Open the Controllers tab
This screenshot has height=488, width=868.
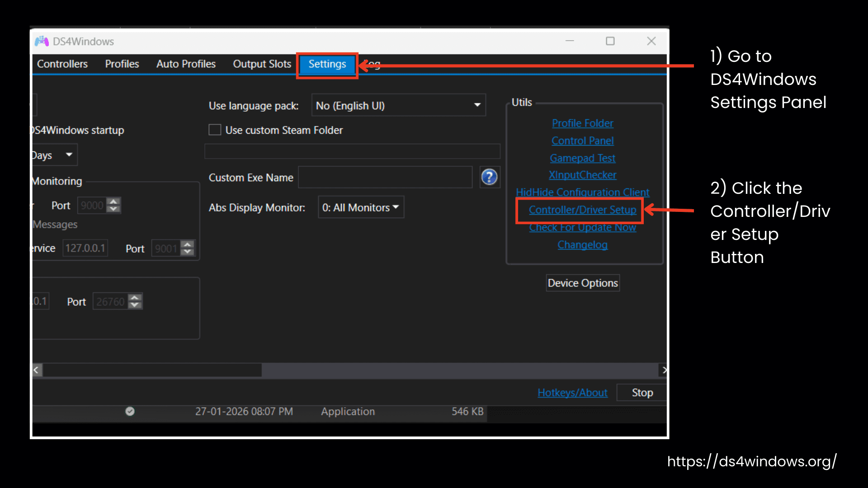click(62, 64)
